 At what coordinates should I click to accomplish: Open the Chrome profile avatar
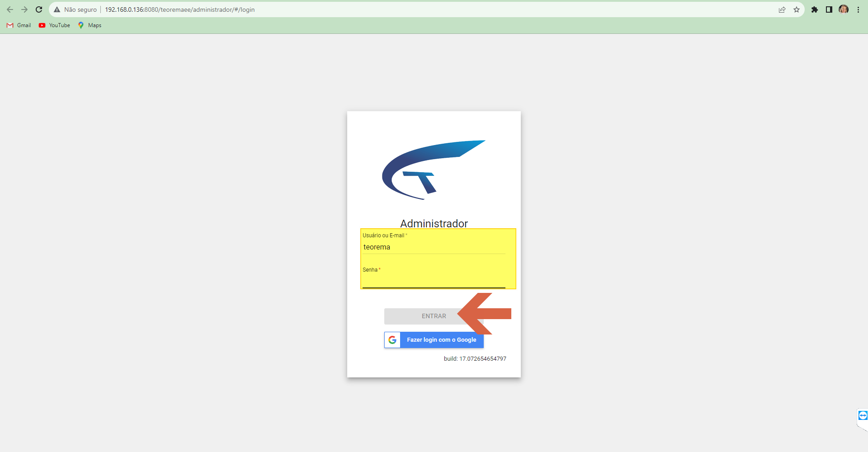(x=844, y=9)
